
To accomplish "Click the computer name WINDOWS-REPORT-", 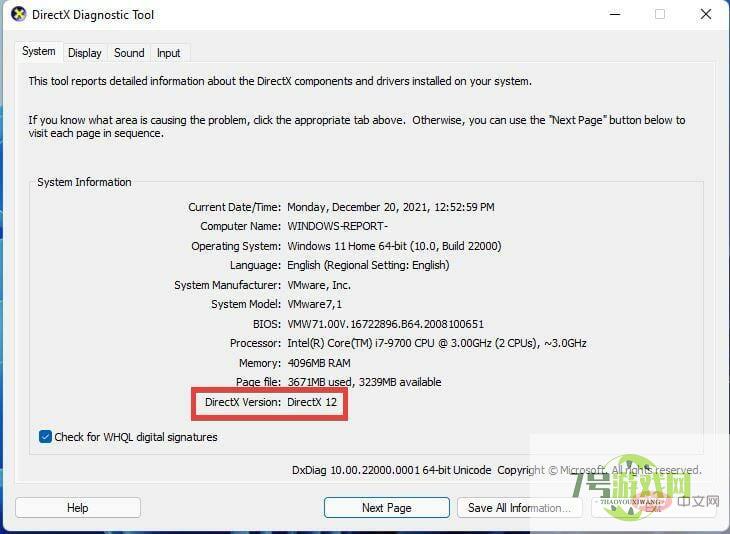I will point(338,226).
